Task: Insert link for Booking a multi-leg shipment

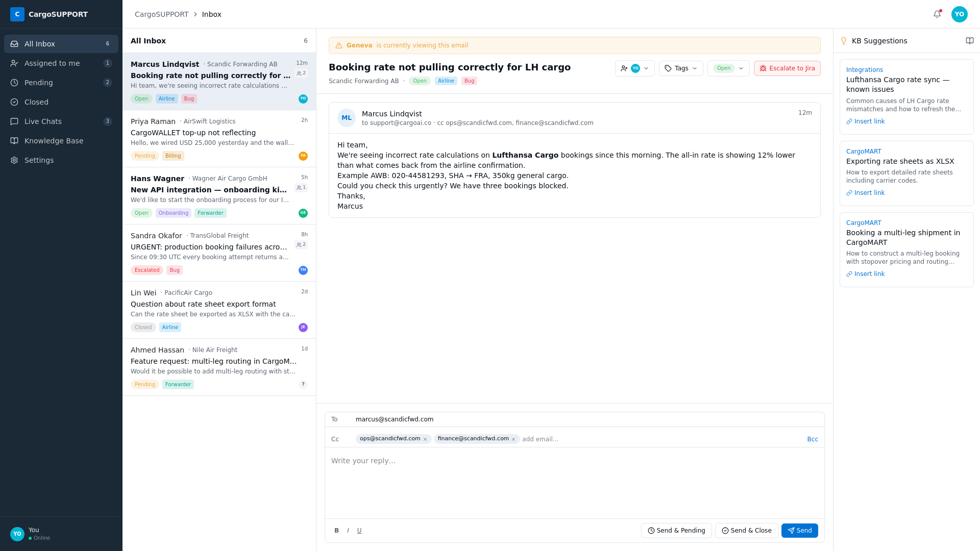Action: [865, 274]
